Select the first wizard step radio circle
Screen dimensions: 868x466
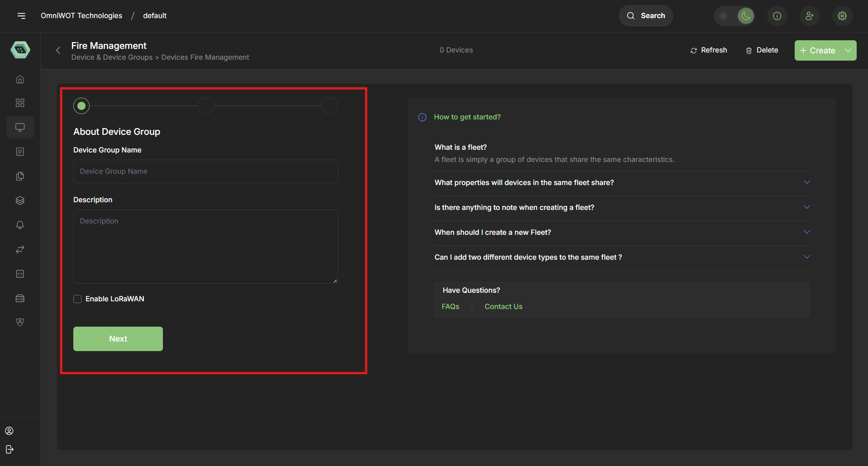[x=81, y=105]
